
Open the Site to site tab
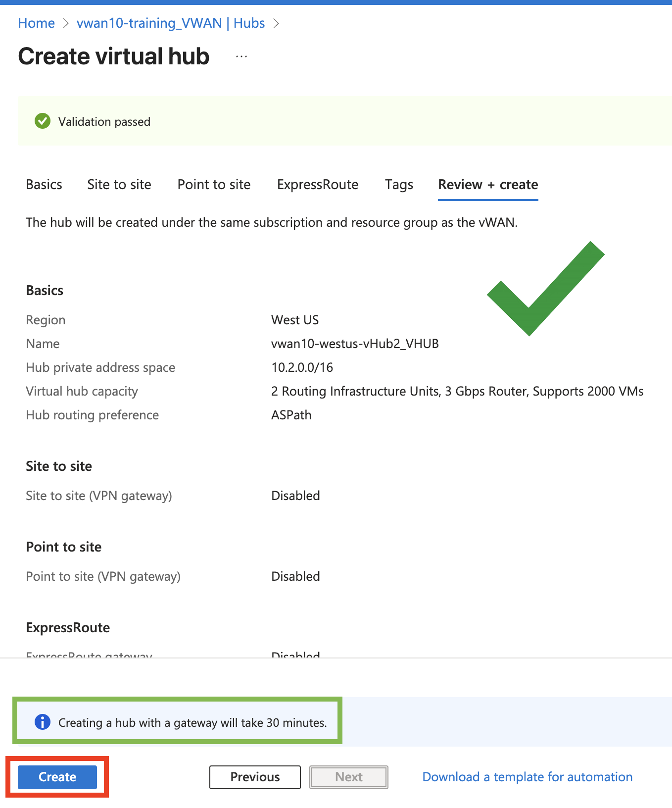[x=119, y=185]
